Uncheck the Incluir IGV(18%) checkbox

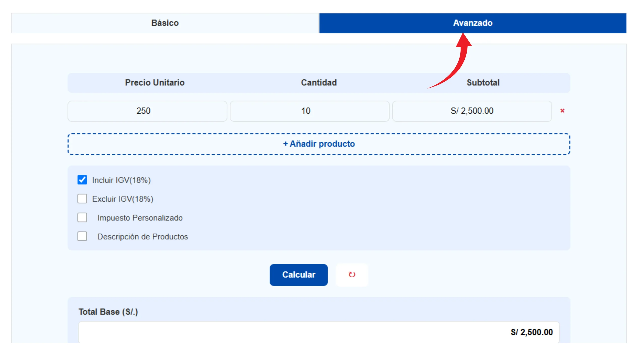tap(82, 180)
